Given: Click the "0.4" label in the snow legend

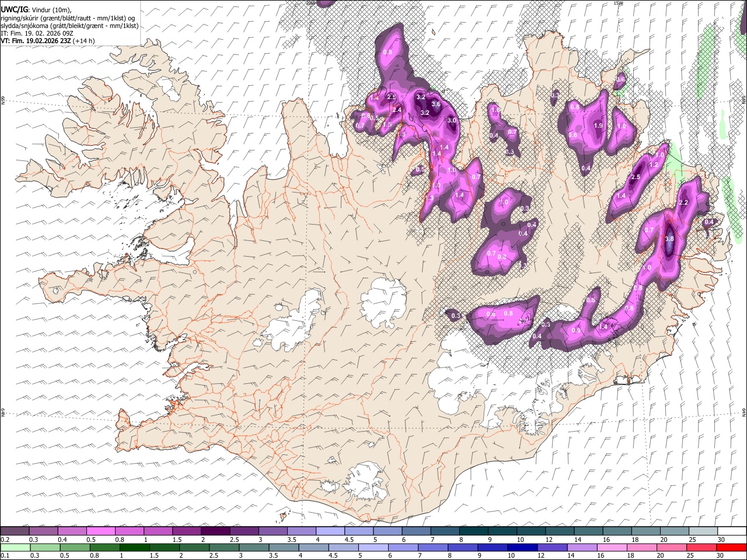Looking at the screenshot, I should pyautogui.click(x=61, y=540).
